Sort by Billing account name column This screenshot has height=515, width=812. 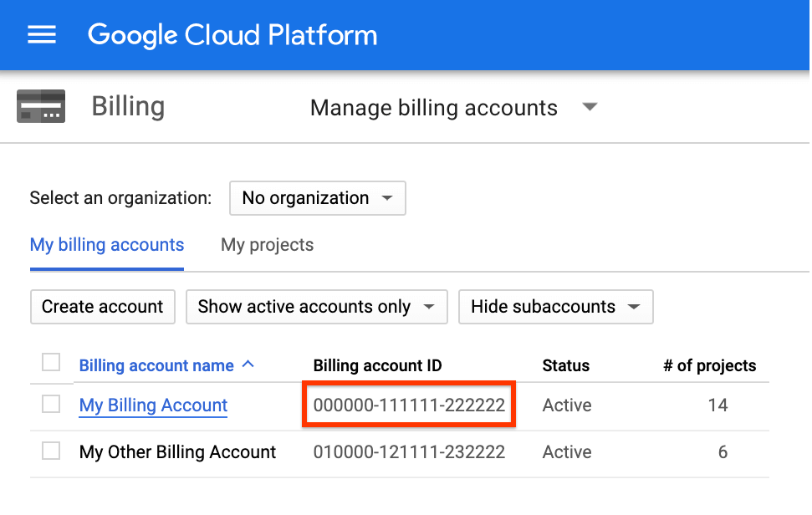pyautogui.click(x=156, y=365)
